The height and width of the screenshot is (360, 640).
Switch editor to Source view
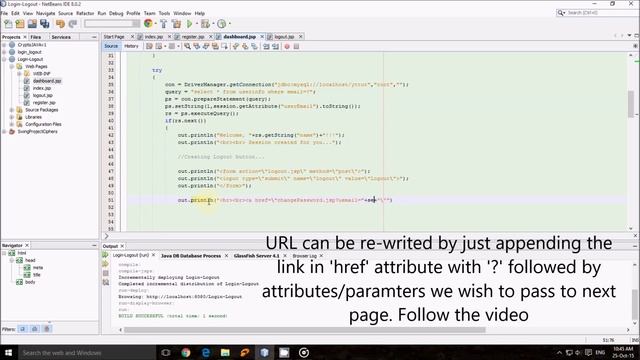tap(111, 47)
